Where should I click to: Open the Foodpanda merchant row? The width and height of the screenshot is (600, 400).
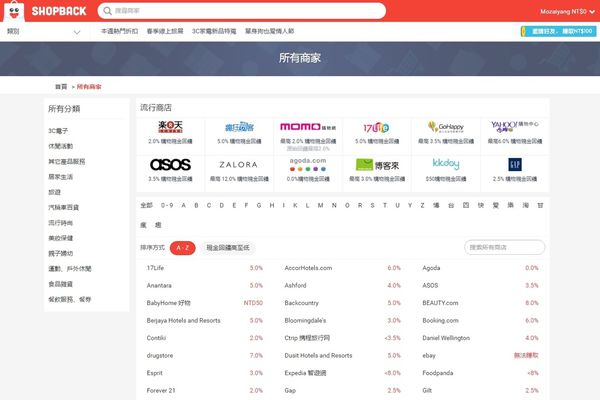click(x=480, y=373)
